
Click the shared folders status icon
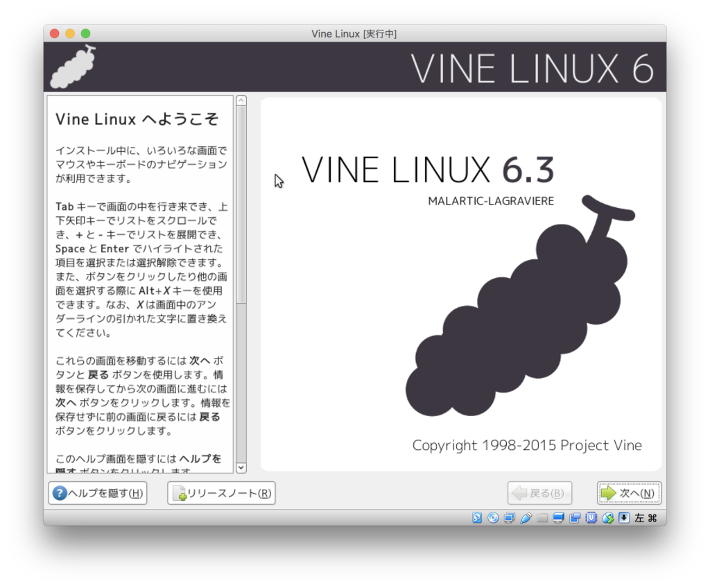[x=542, y=518]
